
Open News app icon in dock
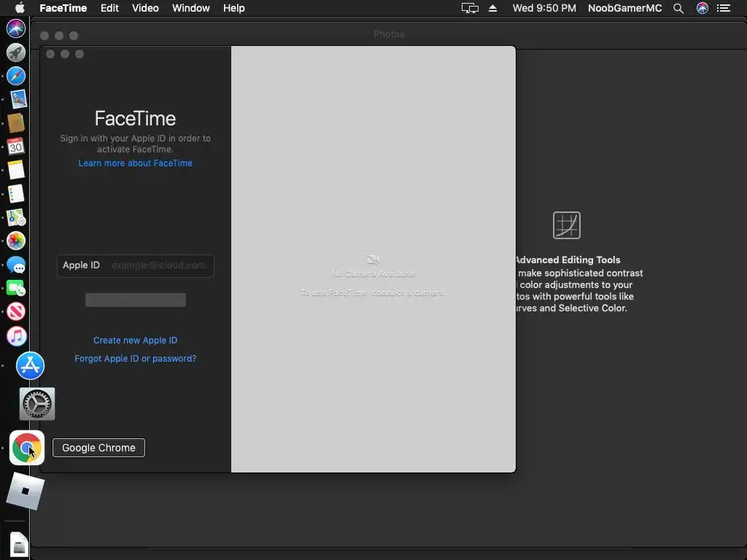click(16, 311)
